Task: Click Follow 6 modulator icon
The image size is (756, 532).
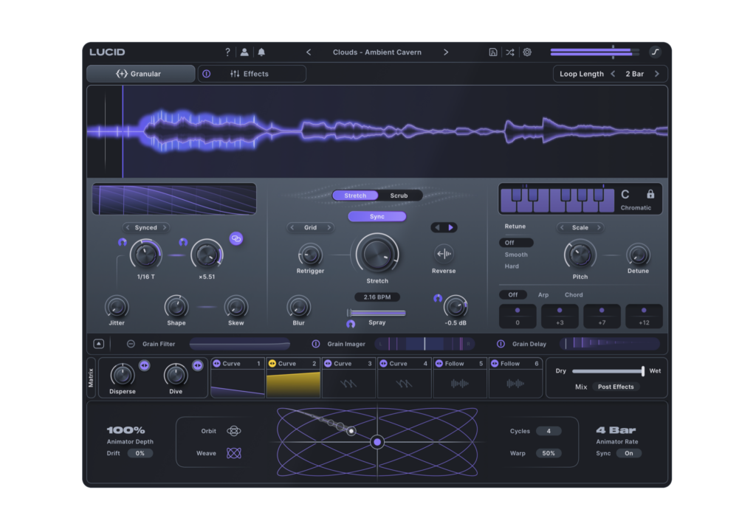Action: 495,364
